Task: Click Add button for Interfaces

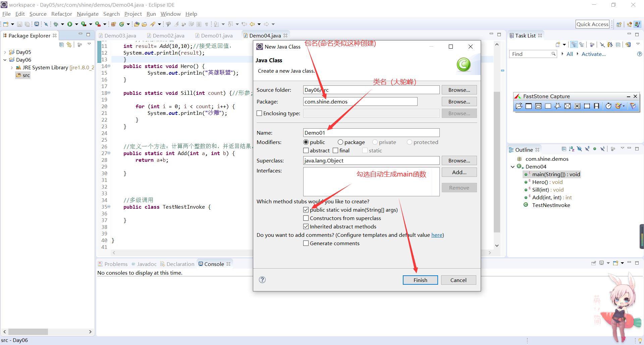Action: 459,172
